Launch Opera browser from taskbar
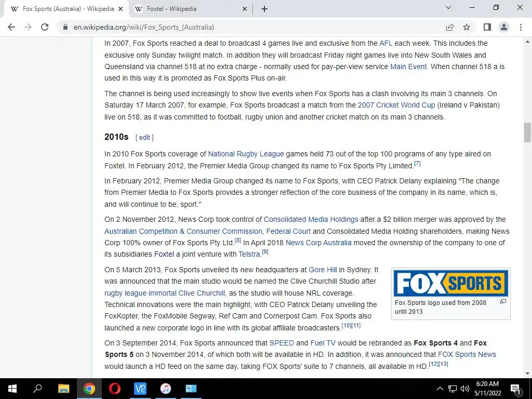 click(114, 389)
